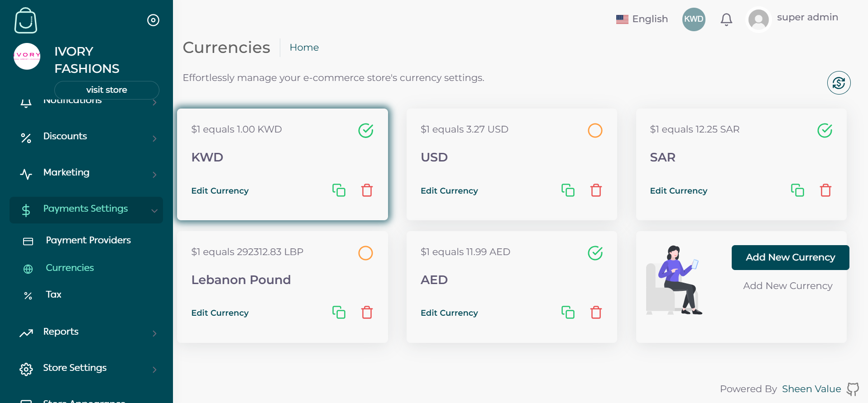Open the Payment Providers page
The image size is (868, 403).
tap(88, 240)
